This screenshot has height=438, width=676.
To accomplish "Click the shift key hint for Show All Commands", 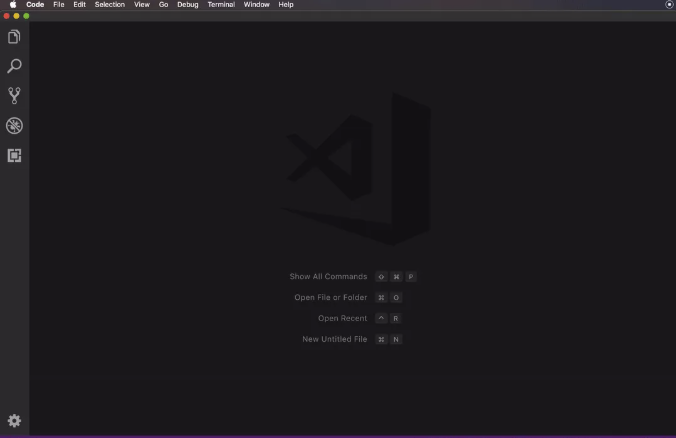I will click(x=381, y=277).
